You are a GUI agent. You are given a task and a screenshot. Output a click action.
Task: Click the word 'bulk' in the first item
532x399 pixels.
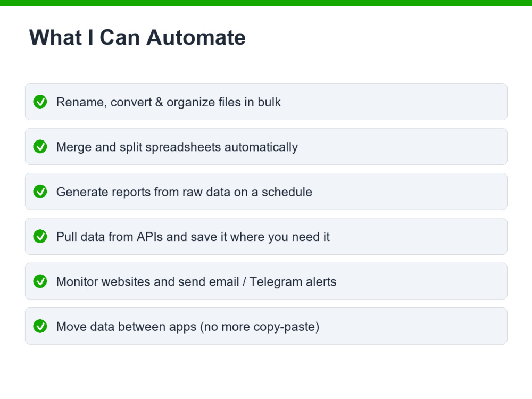[269, 102]
